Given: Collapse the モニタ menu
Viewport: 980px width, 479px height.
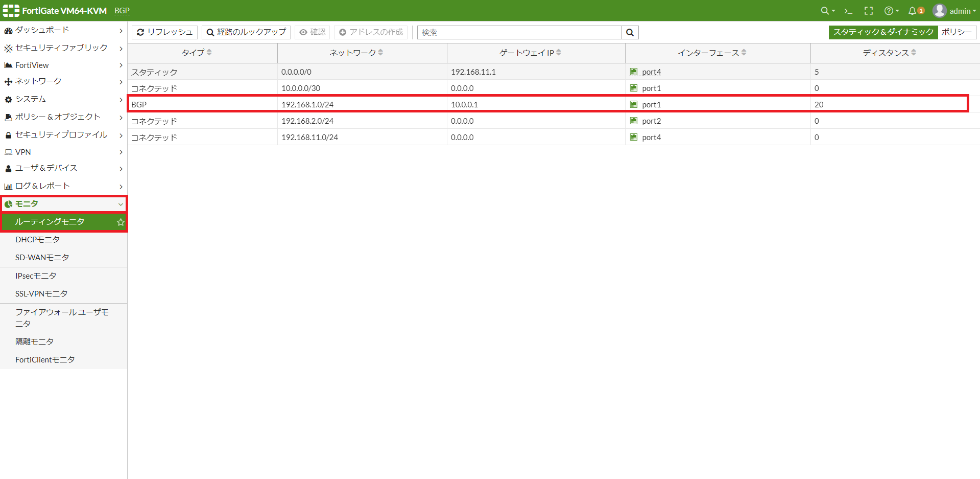Looking at the screenshot, I should pyautogui.click(x=63, y=204).
